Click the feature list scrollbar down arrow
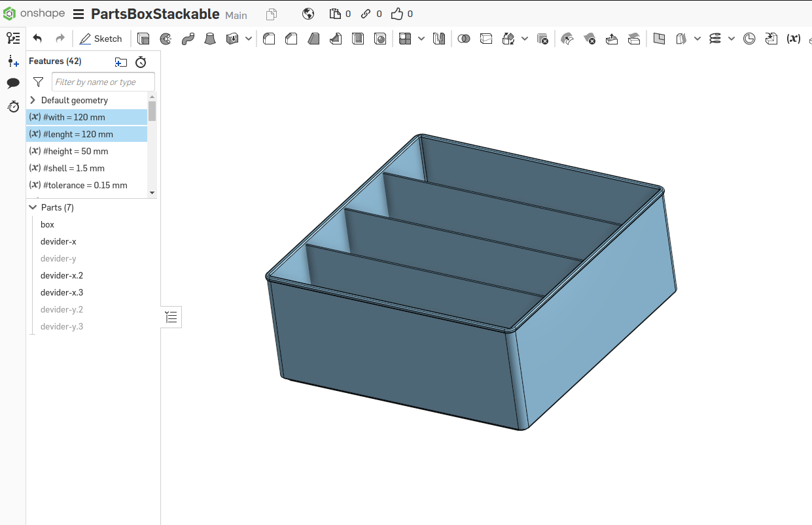Screen dimensions: 812x525 click(152, 193)
